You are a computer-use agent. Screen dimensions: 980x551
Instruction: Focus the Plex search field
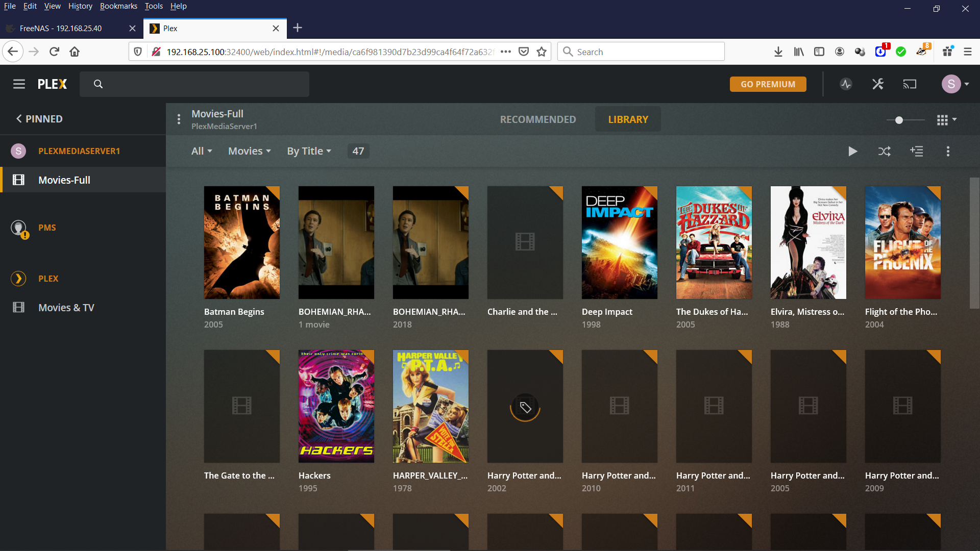194,84
